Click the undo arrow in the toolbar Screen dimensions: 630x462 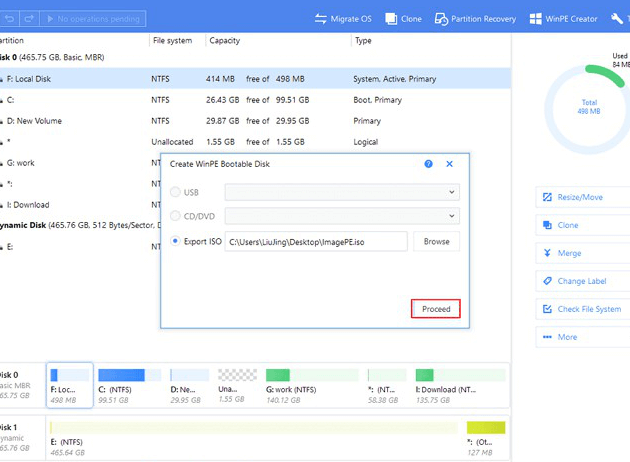pyautogui.click(x=9, y=18)
